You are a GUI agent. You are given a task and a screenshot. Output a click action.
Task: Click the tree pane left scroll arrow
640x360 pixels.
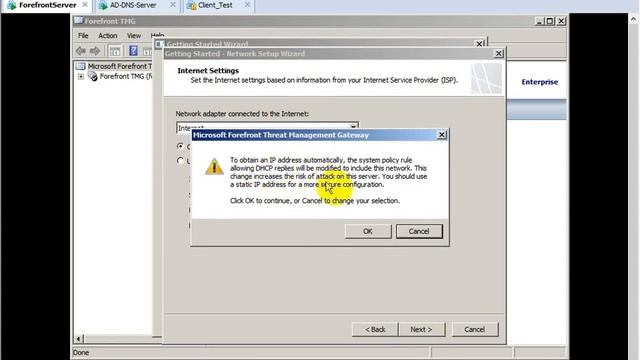click(x=78, y=339)
